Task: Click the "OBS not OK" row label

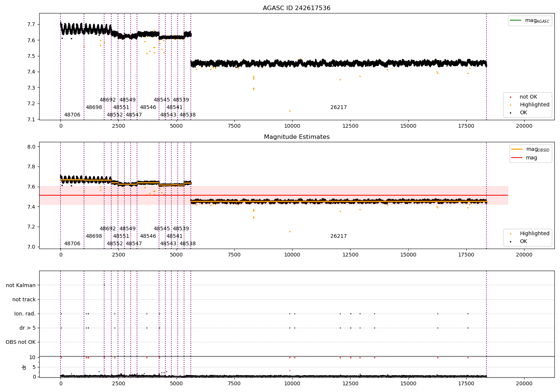Action: tap(21, 342)
